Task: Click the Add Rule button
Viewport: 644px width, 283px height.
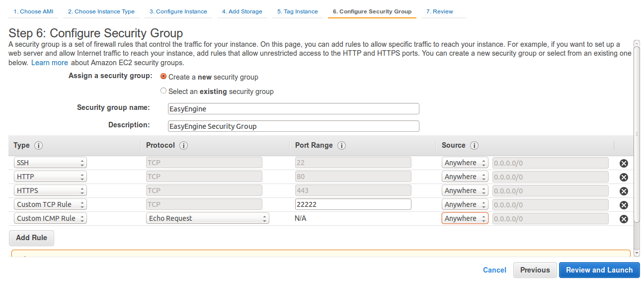Action: (x=31, y=238)
